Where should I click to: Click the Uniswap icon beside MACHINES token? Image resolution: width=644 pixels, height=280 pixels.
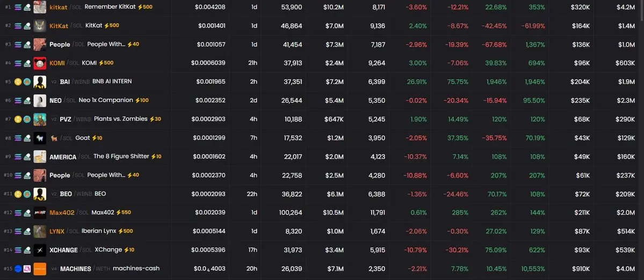[26, 269]
